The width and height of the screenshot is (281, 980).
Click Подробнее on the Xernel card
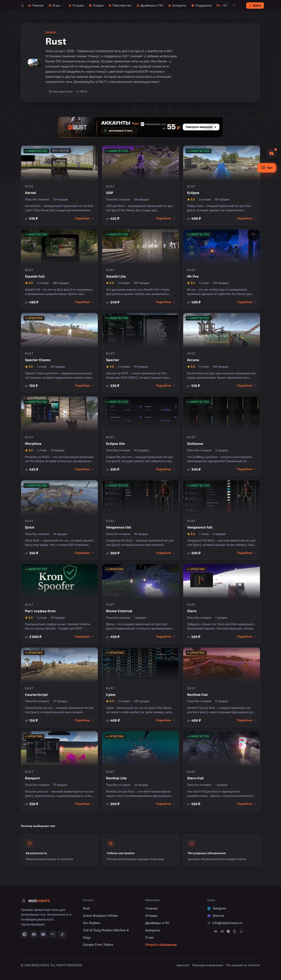[x=84, y=218]
